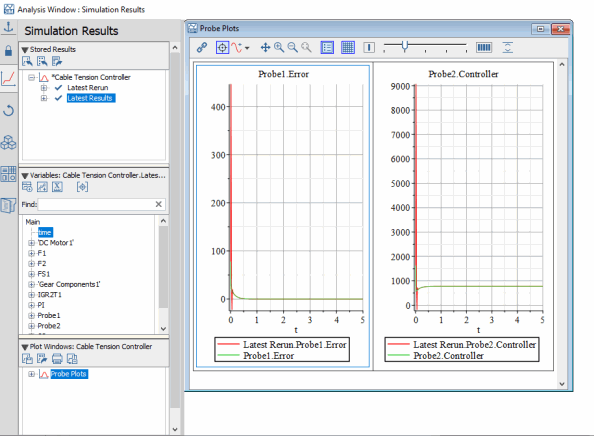
Task: Select the zoom in magnifier tool
Action: coord(279,47)
